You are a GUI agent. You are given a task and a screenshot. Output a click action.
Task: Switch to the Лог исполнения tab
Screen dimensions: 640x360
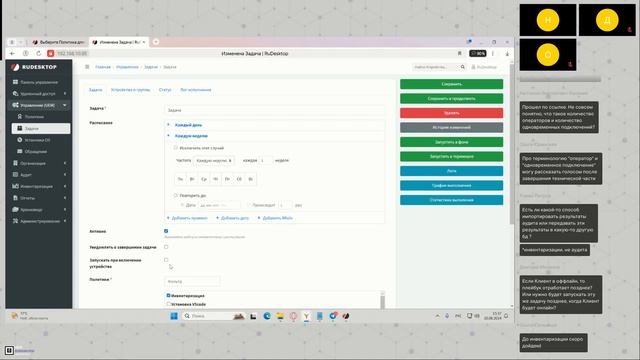[196, 89]
